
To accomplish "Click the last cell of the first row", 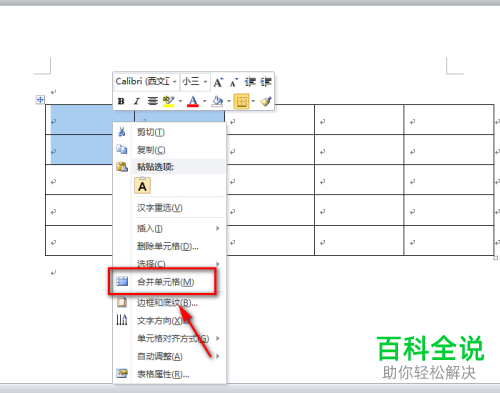I will coord(449,120).
